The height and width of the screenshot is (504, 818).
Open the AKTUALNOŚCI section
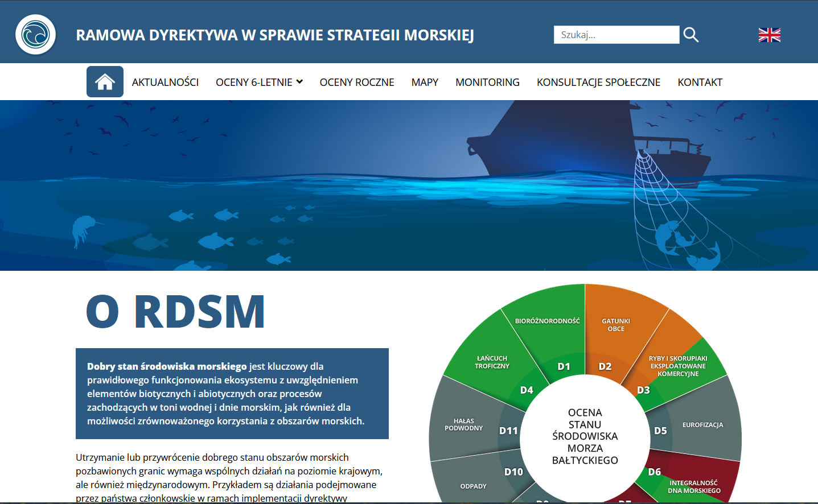click(x=165, y=81)
